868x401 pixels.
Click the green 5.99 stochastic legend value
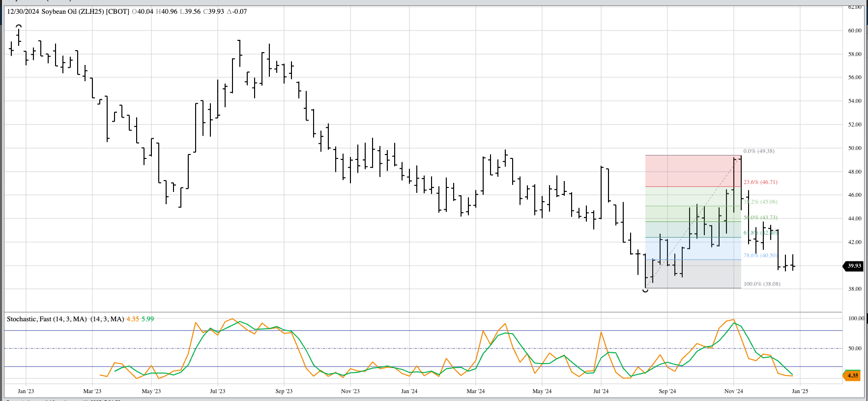pos(147,319)
